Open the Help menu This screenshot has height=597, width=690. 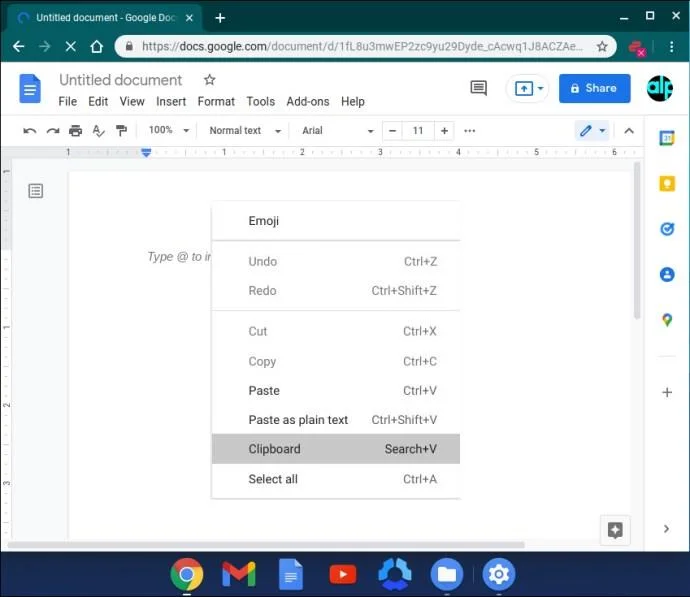click(352, 102)
